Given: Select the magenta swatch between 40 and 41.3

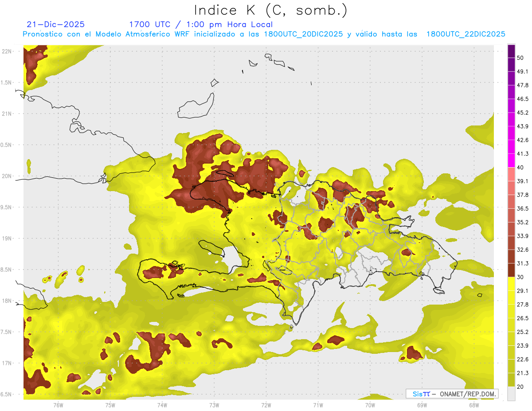Looking at the screenshot, I should 511,160.
